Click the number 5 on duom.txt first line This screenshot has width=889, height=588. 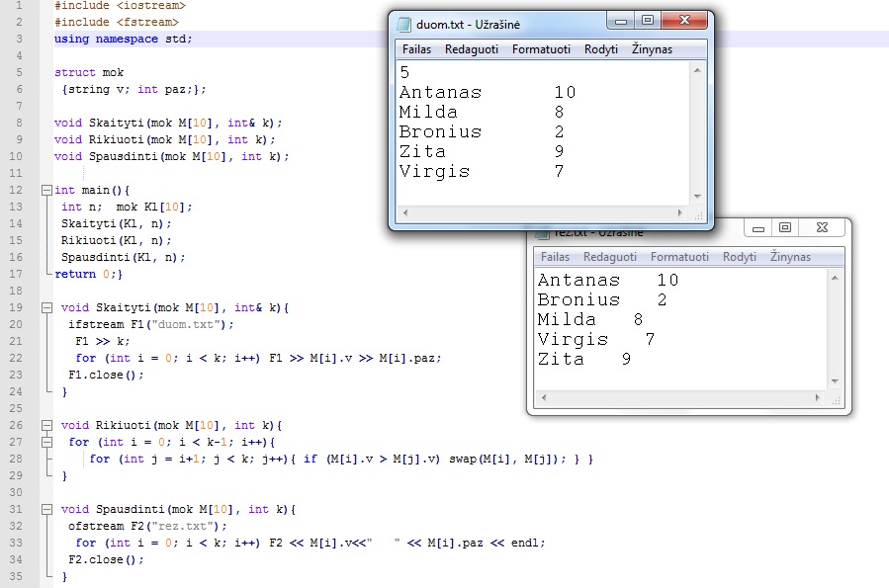404,72
